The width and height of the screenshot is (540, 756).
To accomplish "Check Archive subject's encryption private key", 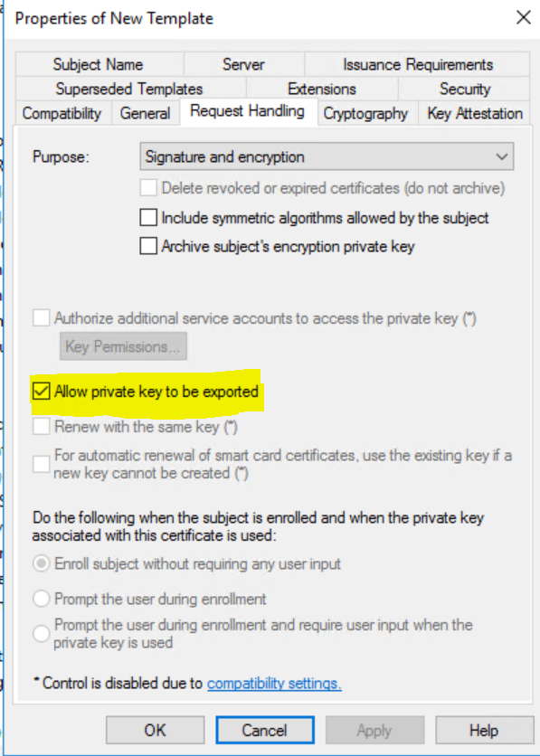I will [148, 246].
